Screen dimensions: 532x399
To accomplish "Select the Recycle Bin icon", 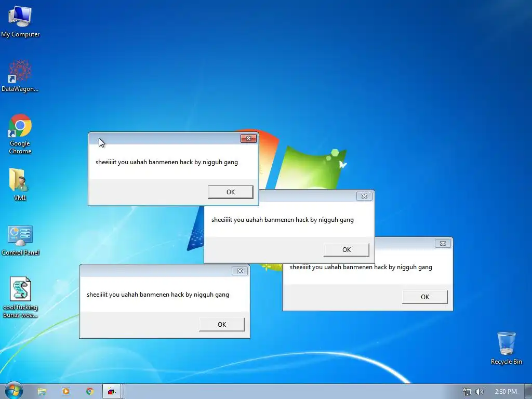I will tap(506, 348).
